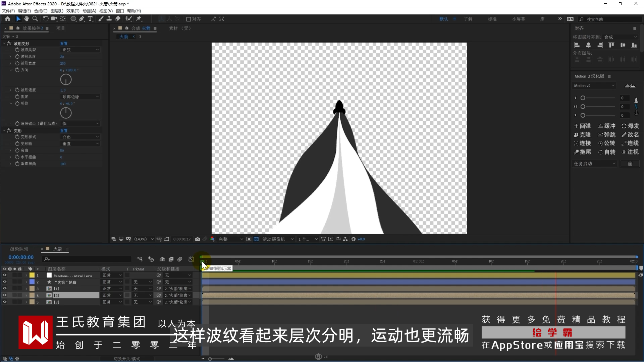This screenshot has height=362, width=644.
Task: Open the 波浪类型 正弦 dropdown
Action: (80, 50)
